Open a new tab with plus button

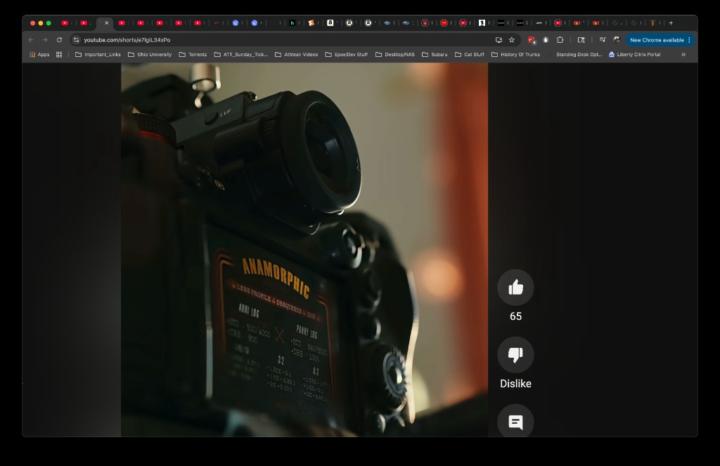tap(670, 22)
